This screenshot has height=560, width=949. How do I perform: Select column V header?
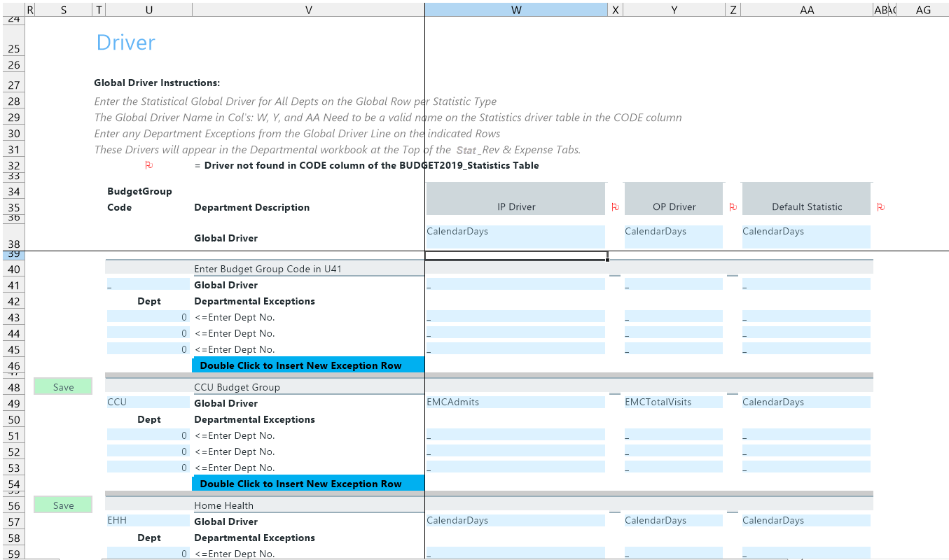point(308,10)
